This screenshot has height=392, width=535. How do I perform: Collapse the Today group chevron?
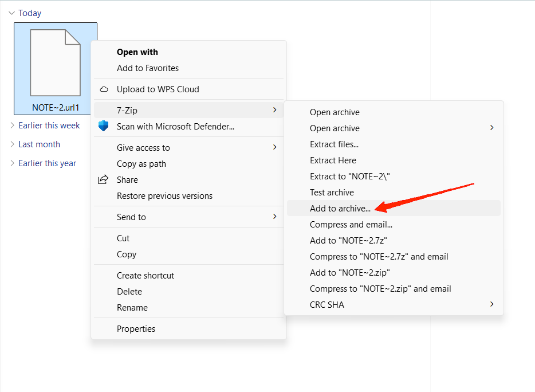(12, 13)
